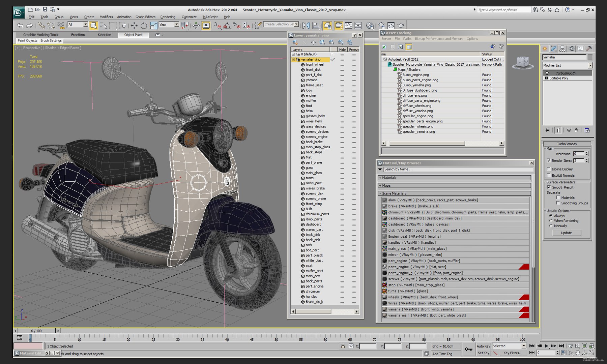Click the 0 / 100 time slider

tap(36, 331)
